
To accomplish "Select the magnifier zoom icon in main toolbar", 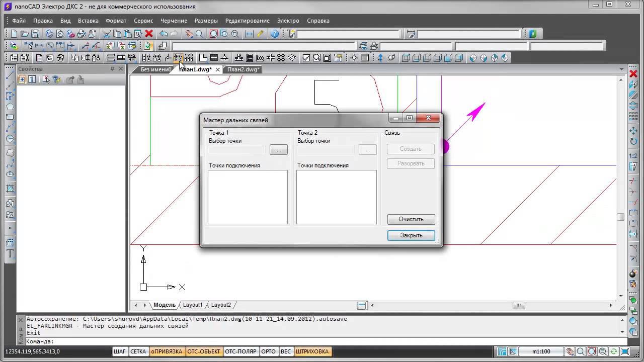I will coord(200,34).
